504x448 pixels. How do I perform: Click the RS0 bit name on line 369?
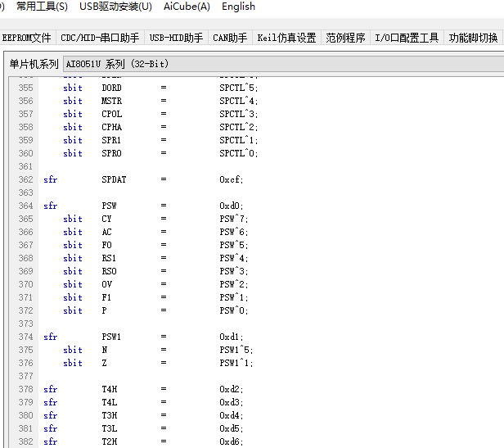coord(110,271)
